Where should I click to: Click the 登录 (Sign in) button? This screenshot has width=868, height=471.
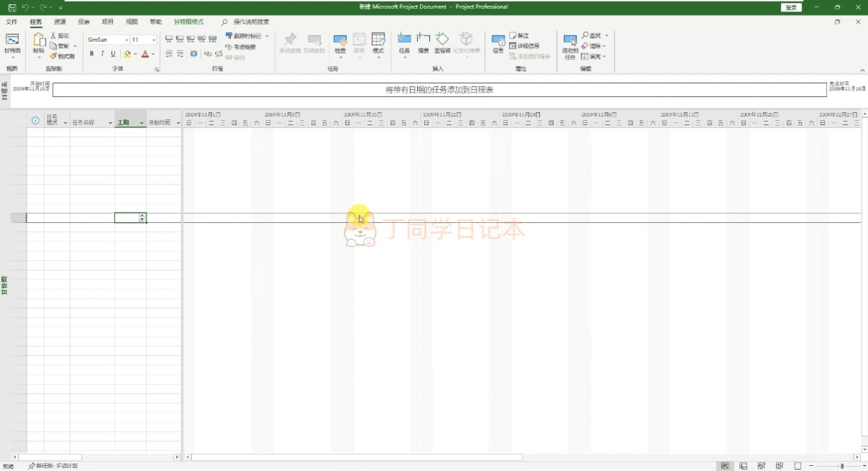point(791,7)
